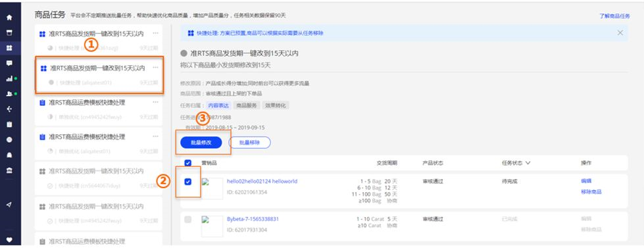Open the Bybeta-7-1565338831 product link
This screenshot has width=644, height=250.
click(x=253, y=219)
